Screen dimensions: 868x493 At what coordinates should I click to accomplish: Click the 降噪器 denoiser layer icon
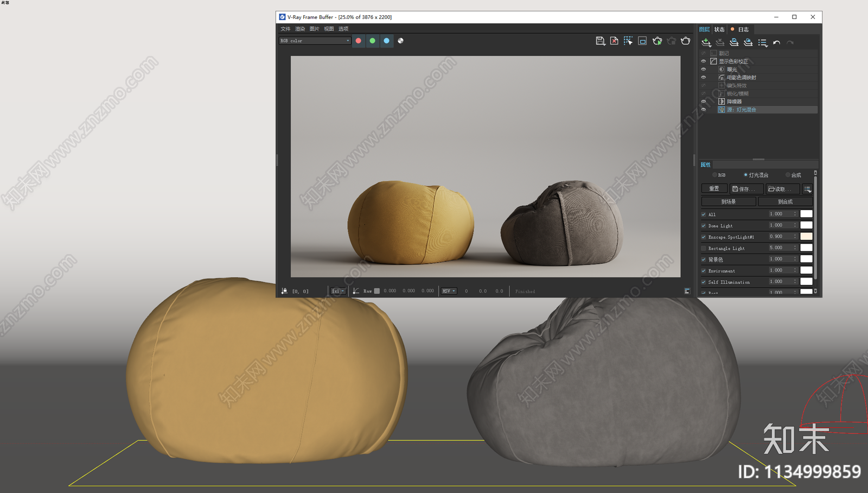tap(722, 102)
